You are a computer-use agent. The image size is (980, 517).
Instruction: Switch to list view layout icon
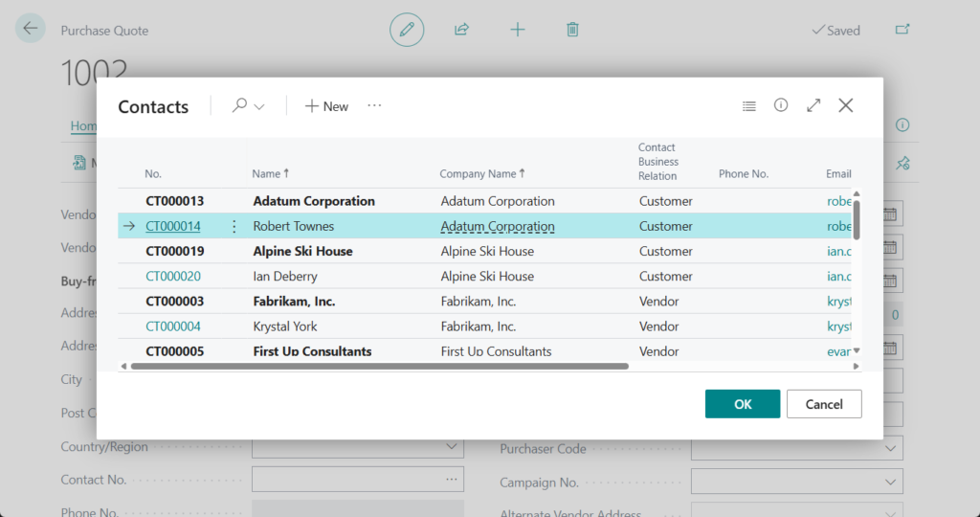tap(749, 106)
